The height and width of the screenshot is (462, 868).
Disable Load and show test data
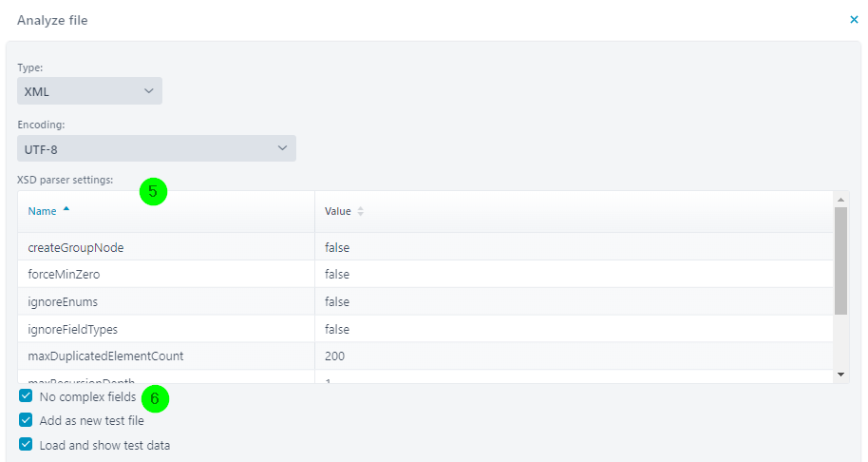26,444
